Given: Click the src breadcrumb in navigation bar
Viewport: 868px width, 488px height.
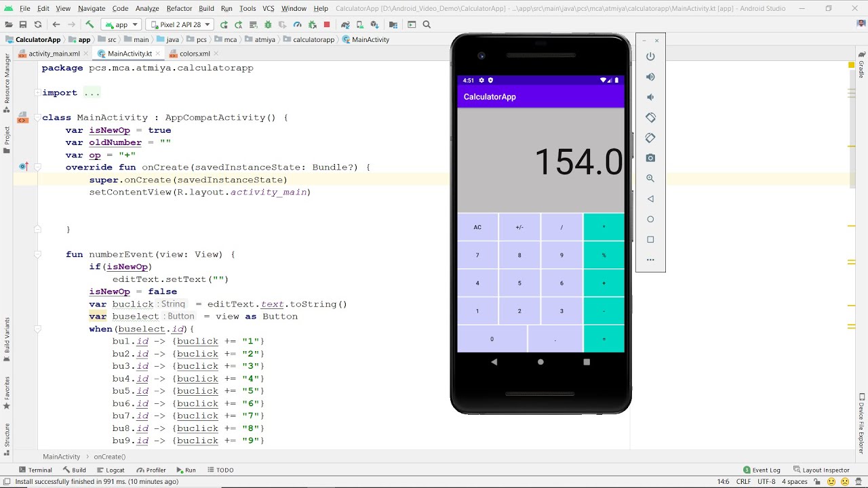Looking at the screenshot, I should coord(107,39).
